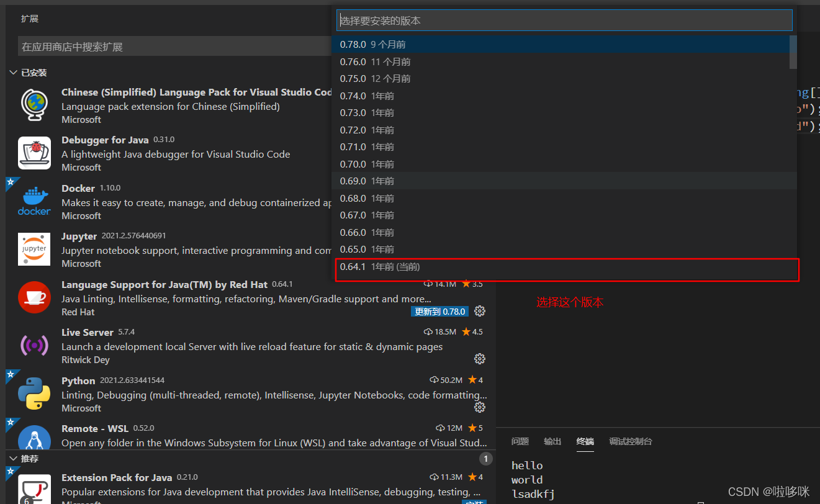Select version 0.75.0 from 12 months ago
Image resolution: width=820 pixels, height=504 pixels.
pos(561,79)
